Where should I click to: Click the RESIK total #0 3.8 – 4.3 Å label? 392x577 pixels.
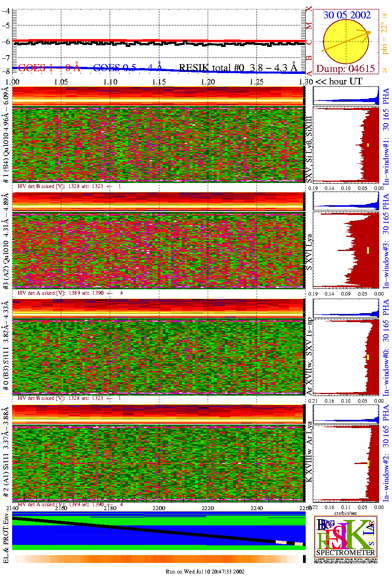point(238,68)
